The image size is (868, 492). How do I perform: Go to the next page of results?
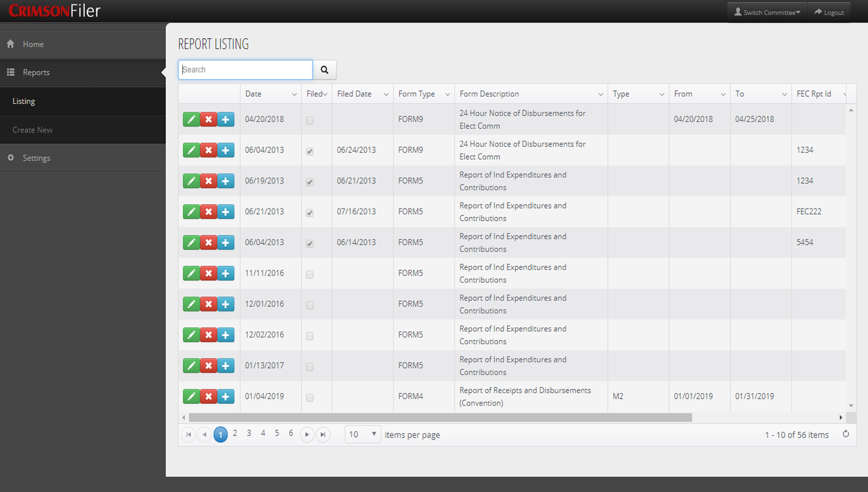(307, 434)
